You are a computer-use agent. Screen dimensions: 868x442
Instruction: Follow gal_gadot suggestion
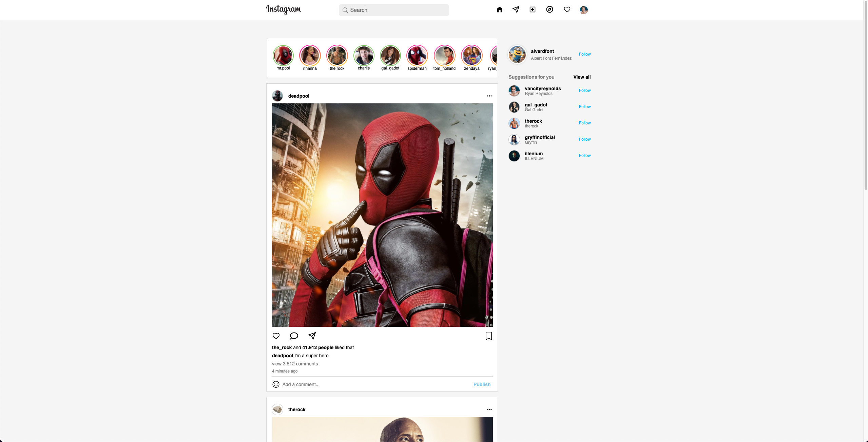(584, 107)
